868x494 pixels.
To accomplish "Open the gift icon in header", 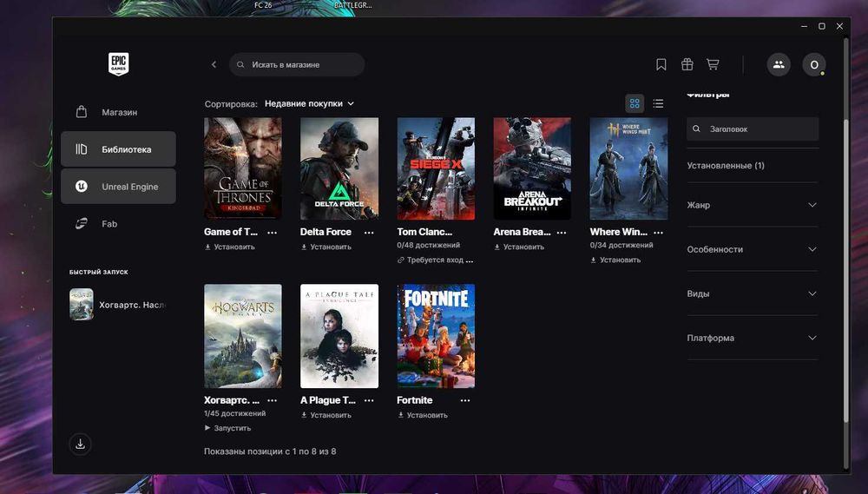I will point(687,65).
